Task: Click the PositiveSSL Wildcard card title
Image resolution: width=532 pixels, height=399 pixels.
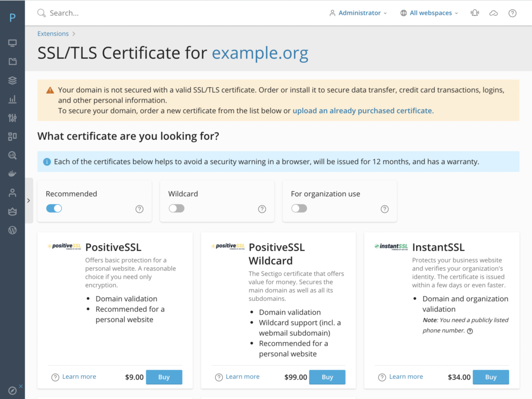Action: tap(276, 254)
